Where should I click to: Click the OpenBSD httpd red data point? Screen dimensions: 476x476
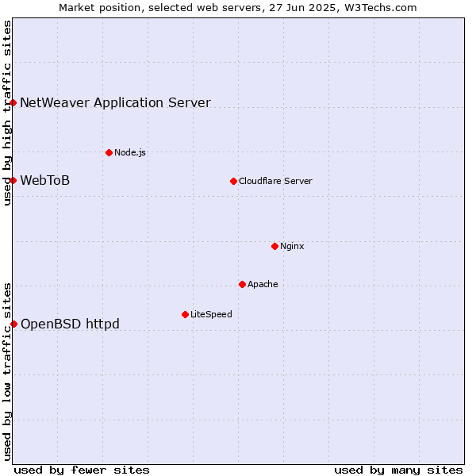coord(13,324)
